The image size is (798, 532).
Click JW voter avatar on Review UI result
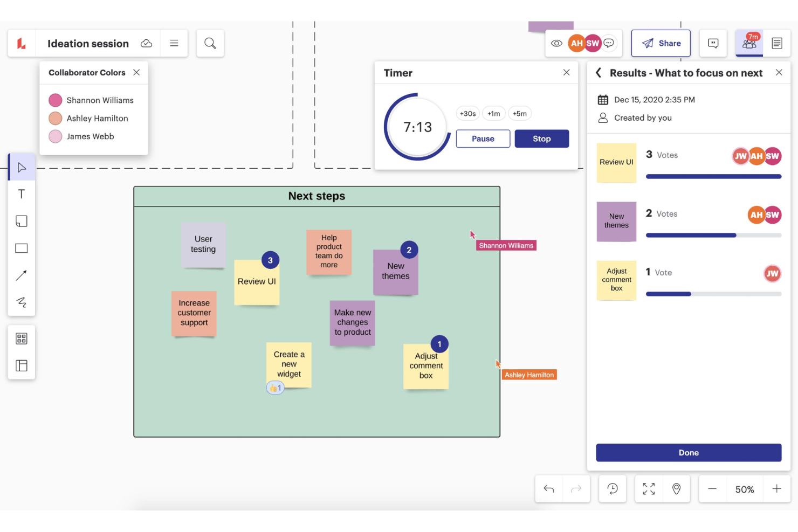pyautogui.click(x=741, y=156)
